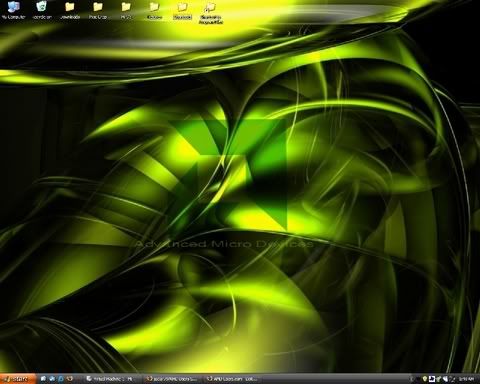480x384 pixels.
Task: Select the Recycle Bin desktop icon
Action: tap(42, 10)
